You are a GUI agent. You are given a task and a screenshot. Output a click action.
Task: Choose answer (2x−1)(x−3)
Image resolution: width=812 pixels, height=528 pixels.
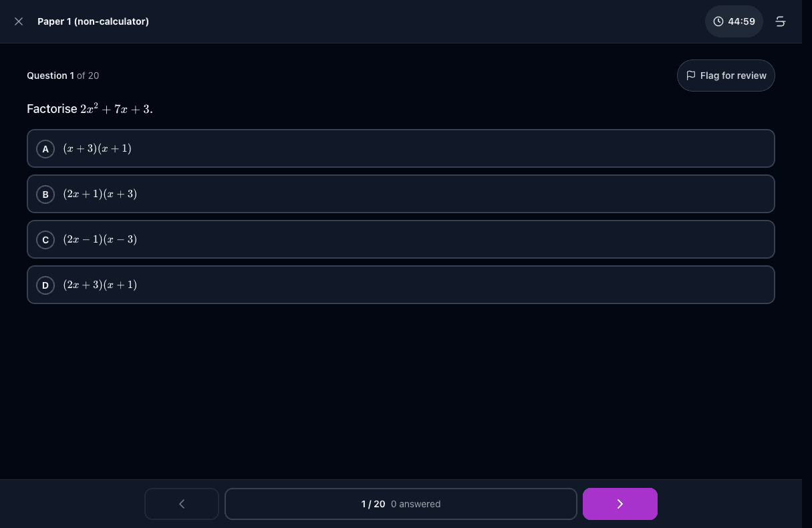[x=401, y=239]
